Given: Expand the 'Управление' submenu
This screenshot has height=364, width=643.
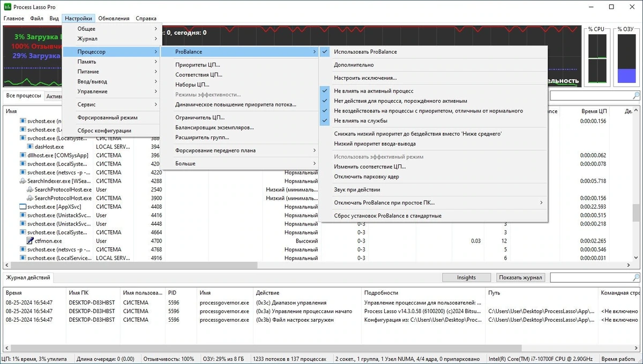Looking at the screenshot, I should click(112, 92).
